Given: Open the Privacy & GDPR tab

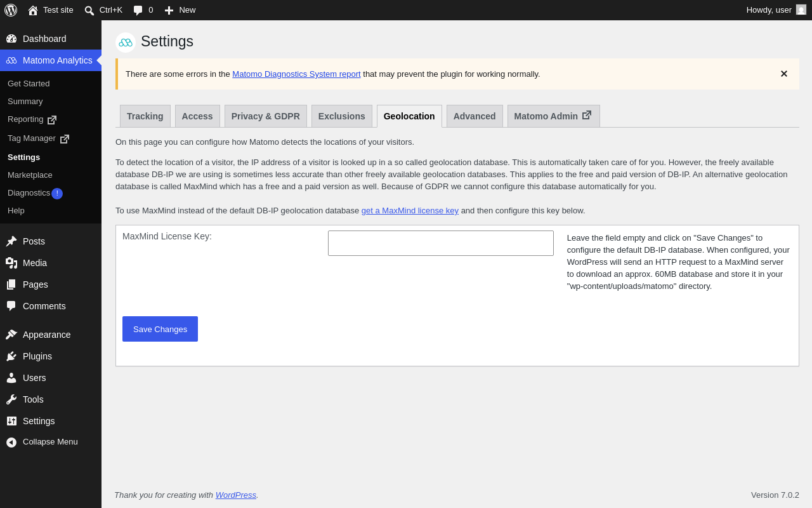Looking at the screenshot, I should [x=266, y=116].
